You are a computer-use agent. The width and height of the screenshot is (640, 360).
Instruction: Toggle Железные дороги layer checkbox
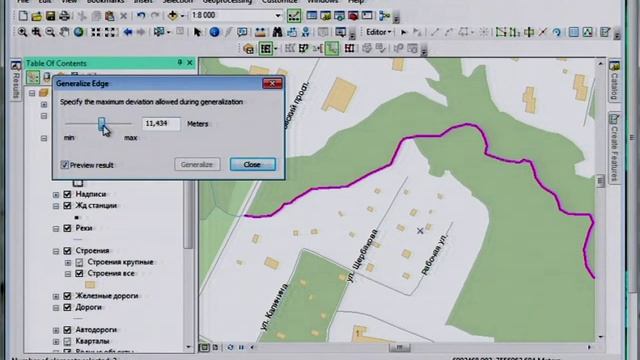tap(68, 296)
